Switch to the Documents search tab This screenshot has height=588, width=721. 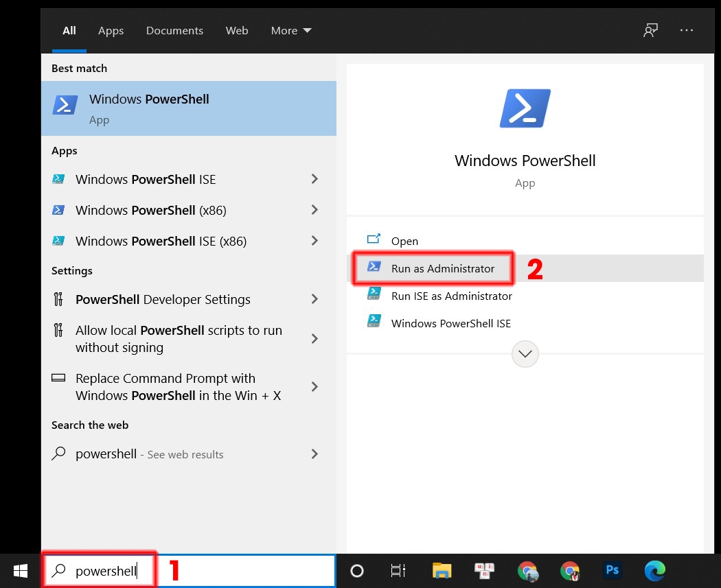pos(174,31)
